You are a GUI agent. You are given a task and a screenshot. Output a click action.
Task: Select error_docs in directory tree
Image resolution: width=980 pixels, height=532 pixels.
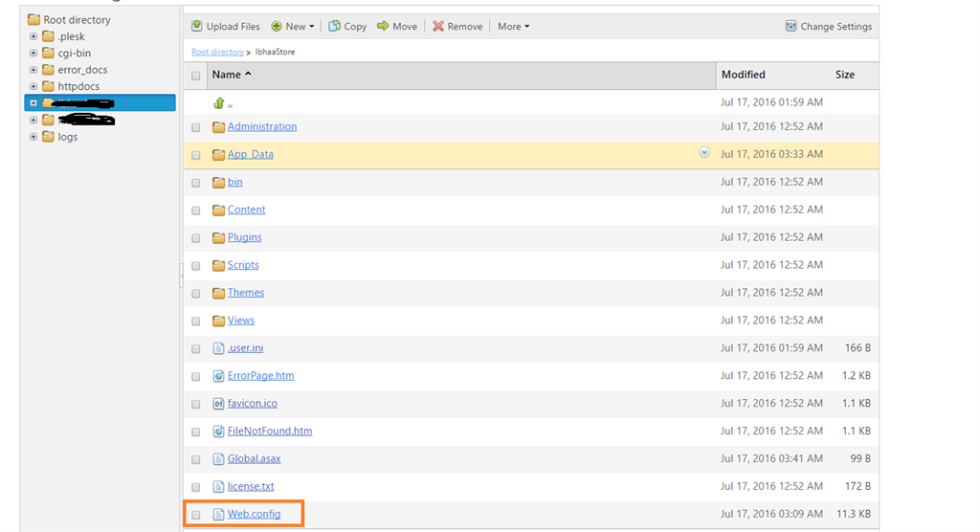click(82, 70)
